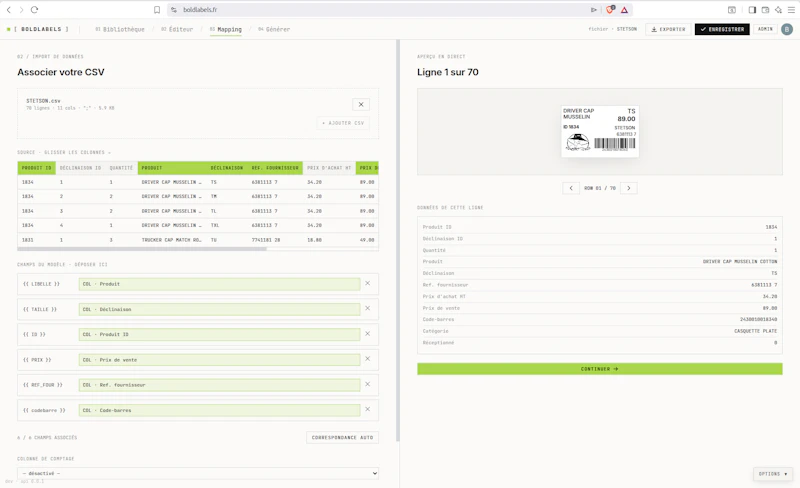The image size is (800, 488).
Task: Open the Options dropdown
Action: [x=772, y=474]
